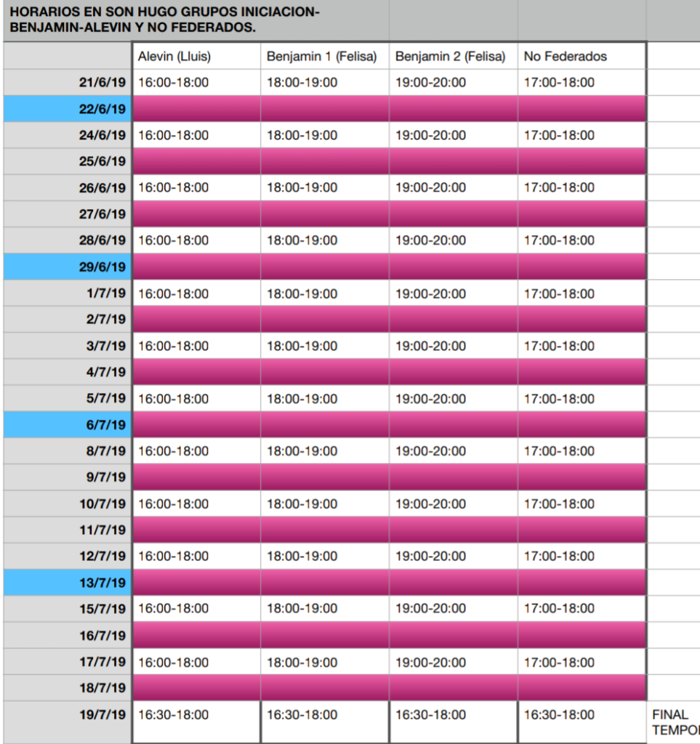Select Benjamin 2 19:00-20:00 cell on 10/7/19
The height and width of the screenshot is (744, 700).
pyautogui.click(x=454, y=504)
